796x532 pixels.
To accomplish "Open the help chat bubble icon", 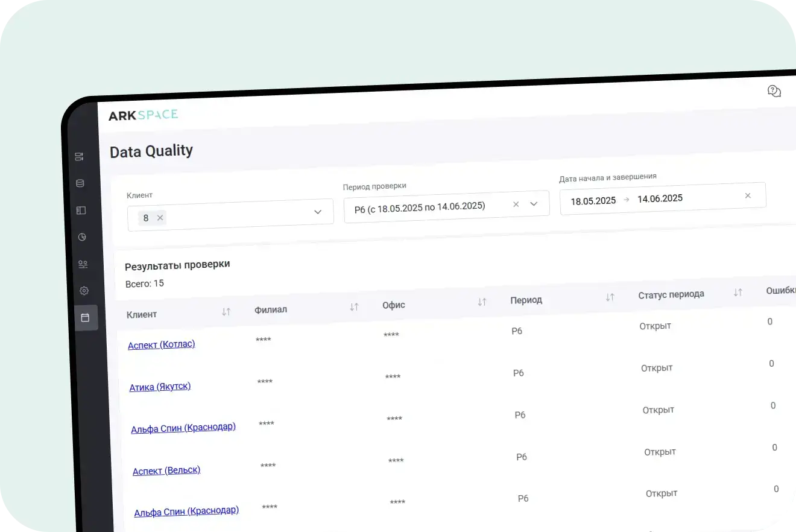I will 774,91.
